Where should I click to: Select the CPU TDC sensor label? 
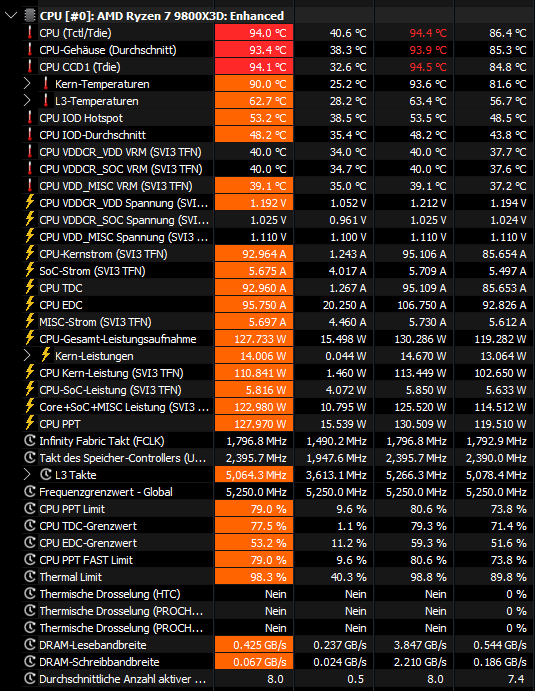coord(61,288)
